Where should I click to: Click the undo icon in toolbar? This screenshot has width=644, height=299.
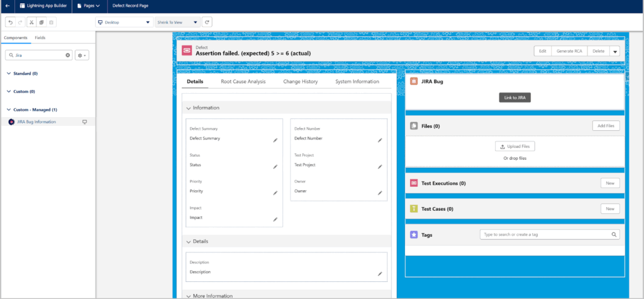10,22
